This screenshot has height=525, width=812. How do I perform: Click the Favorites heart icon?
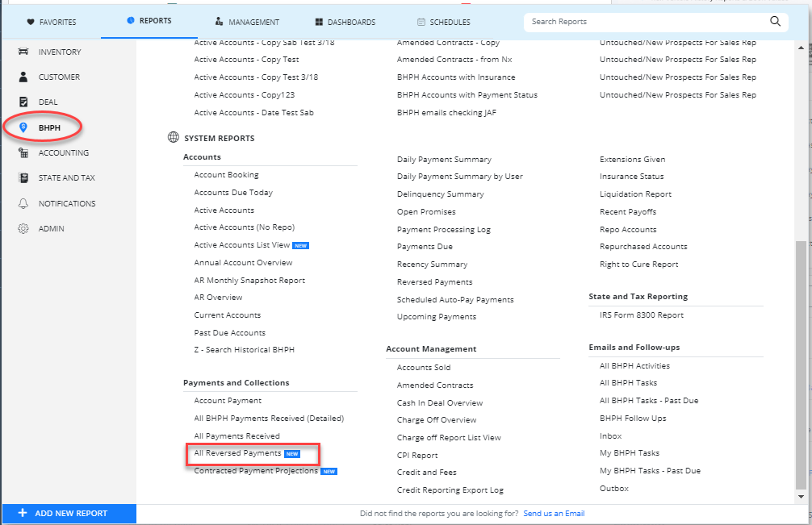click(31, 23)
